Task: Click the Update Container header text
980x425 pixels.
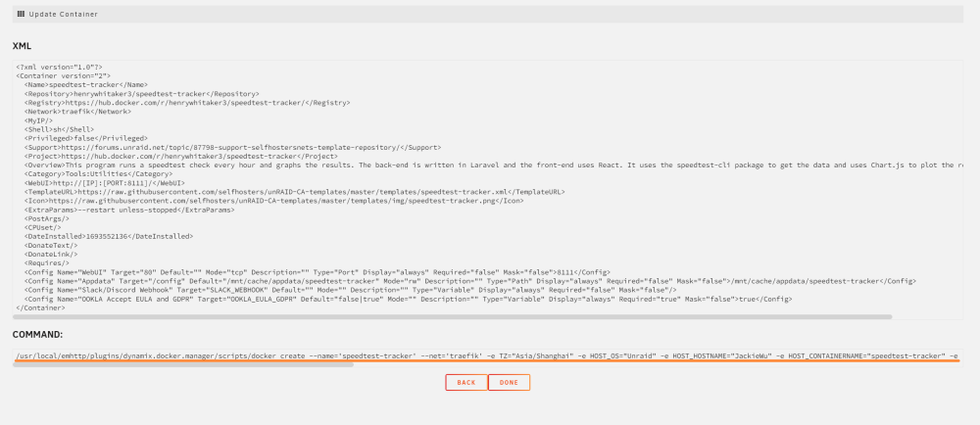Action: point(63,14)
